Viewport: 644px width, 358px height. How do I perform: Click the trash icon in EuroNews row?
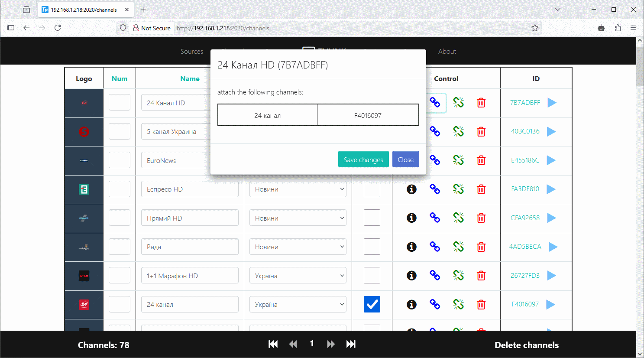(481, 160)
